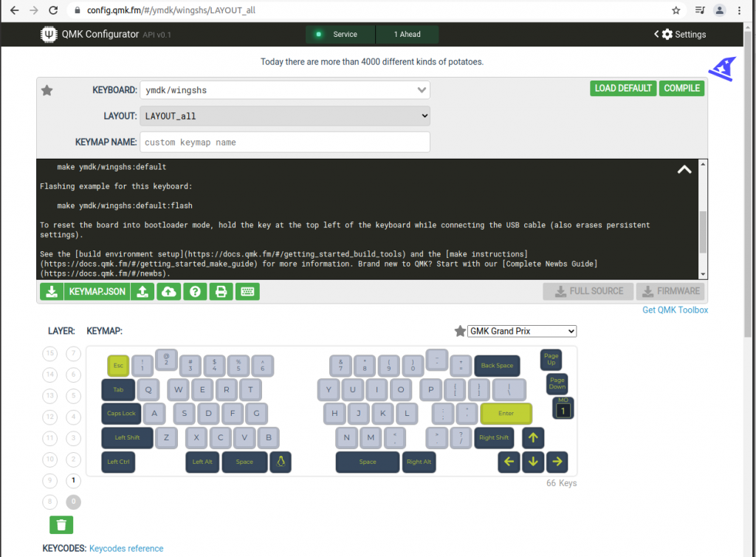The height and width of the screenshot is (557, 756).
Task: Open the Get QMK Toolbox link
Action: click(x=675, y=310)
